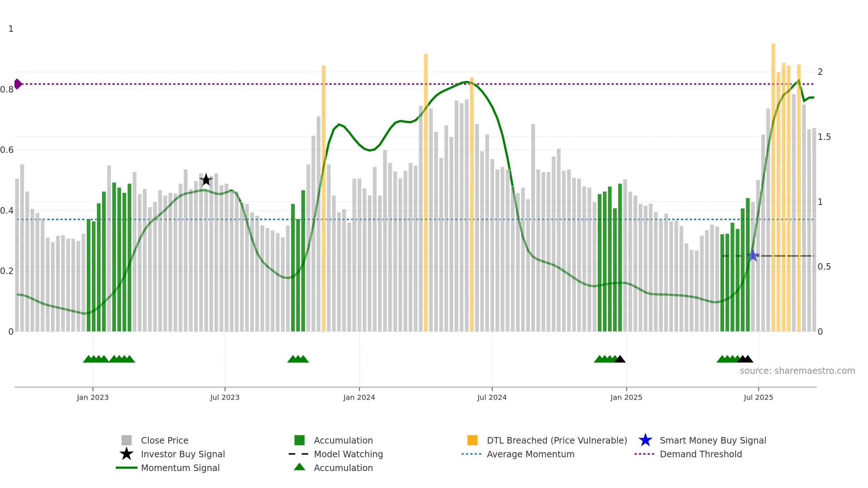
Task: Click the purple diamond on the Demand Threshold line
Action: tap(18, 84)
